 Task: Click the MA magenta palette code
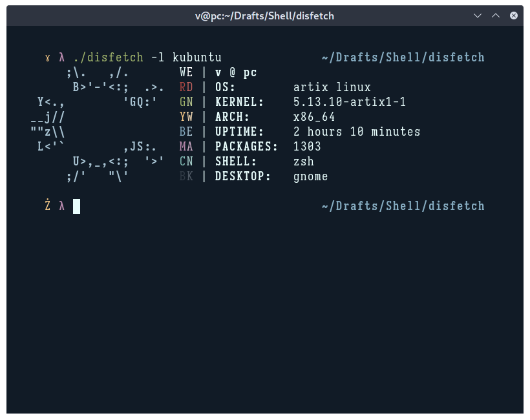pyautogui.click(x=185, y=146)
